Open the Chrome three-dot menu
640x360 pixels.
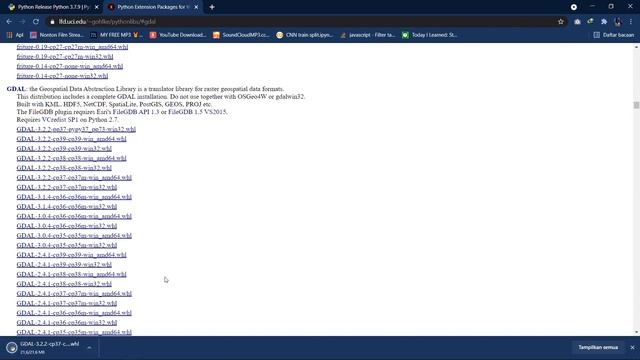[631, 22]
